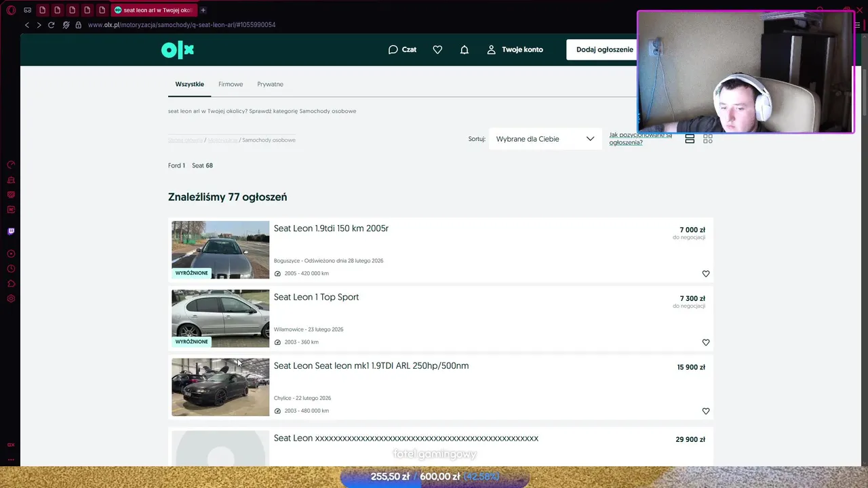868x488 pixels.
Task: Click the Boguszyce location and date text
Action: (328, 261)
